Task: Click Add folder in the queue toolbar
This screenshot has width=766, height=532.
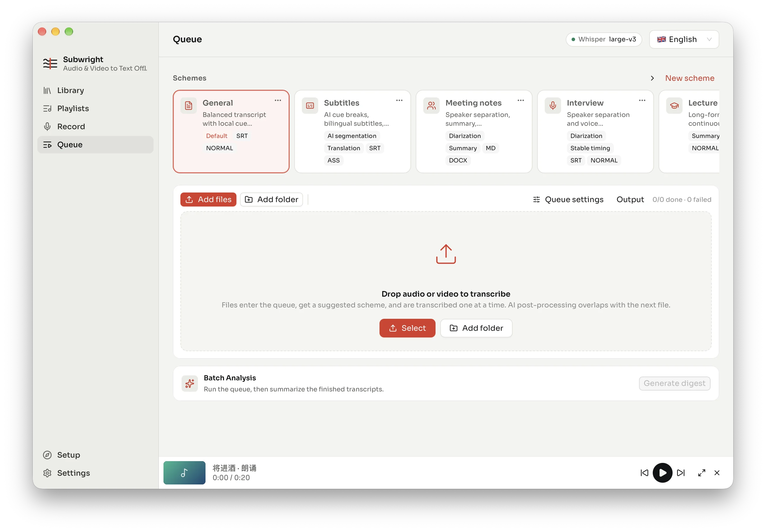Action: (271, 199)
